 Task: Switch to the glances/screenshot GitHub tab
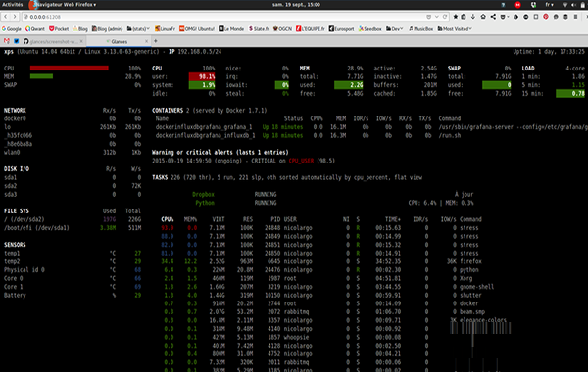53,41
